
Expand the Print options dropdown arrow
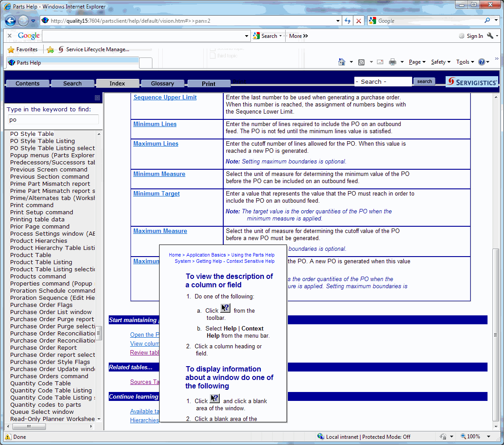click(402, 62)
